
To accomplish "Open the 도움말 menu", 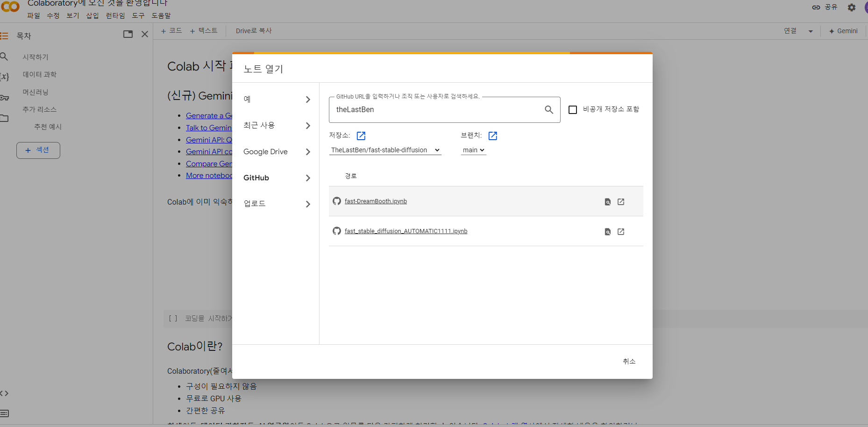I will coord(161,15).
